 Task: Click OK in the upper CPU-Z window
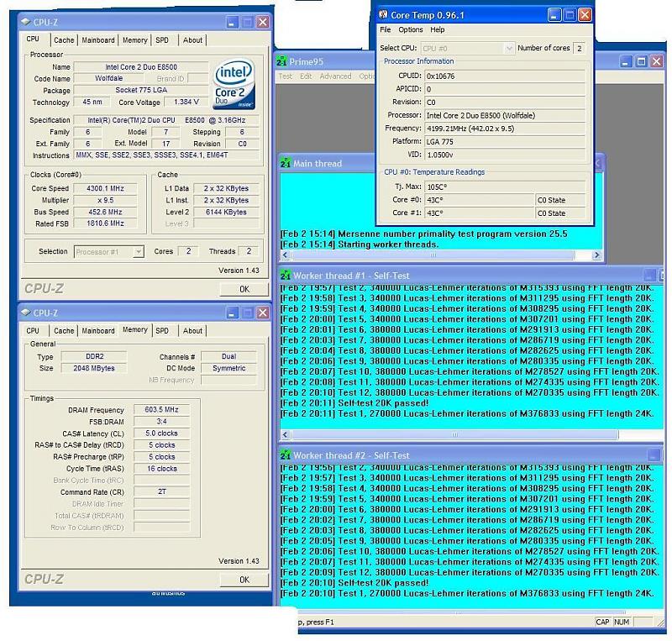pos(244,289)
